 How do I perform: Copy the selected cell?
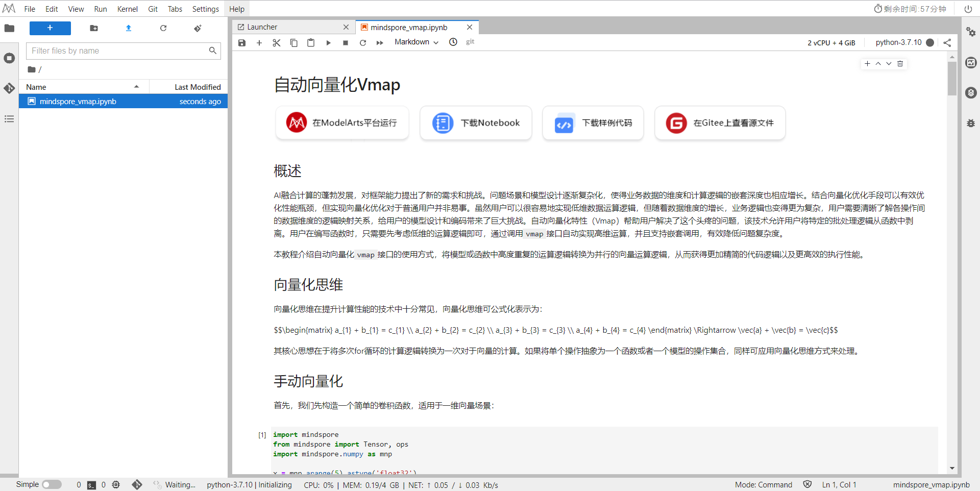[x=293, y=42]
